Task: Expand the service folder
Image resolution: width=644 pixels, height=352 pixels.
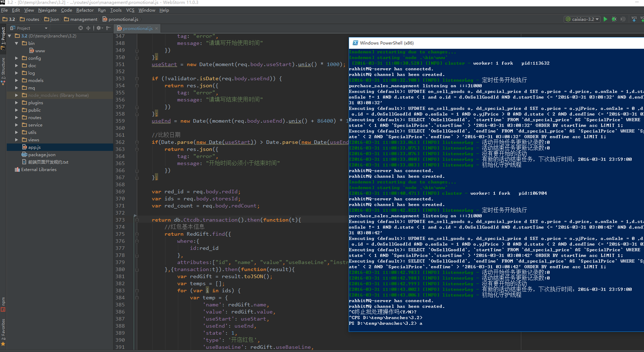Action: click(x=16, y=125)
